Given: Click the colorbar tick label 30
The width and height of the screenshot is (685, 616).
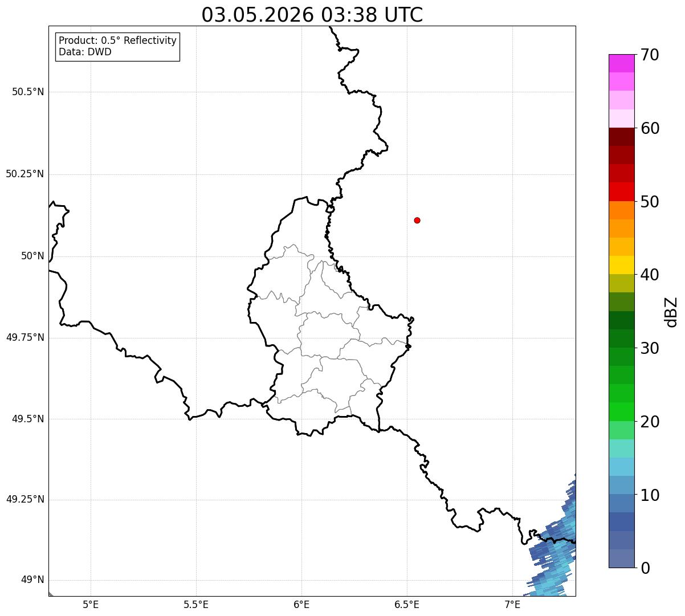Looking at the screenshot, I should (650, 348).
